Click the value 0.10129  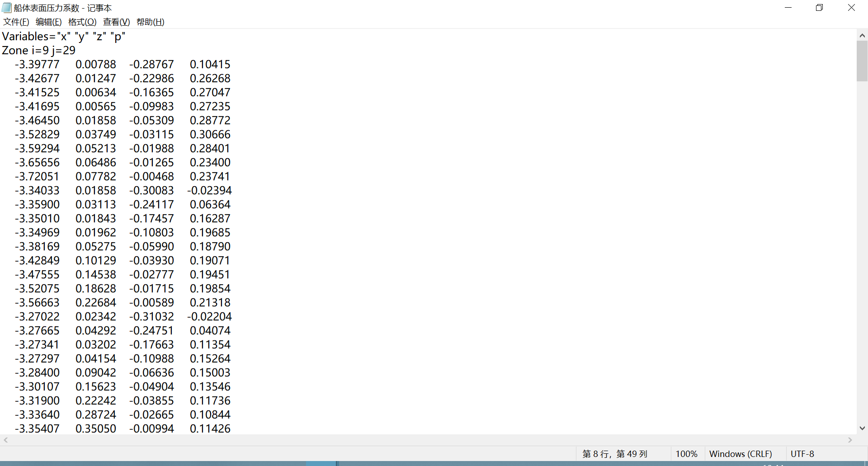pos(96,261)
